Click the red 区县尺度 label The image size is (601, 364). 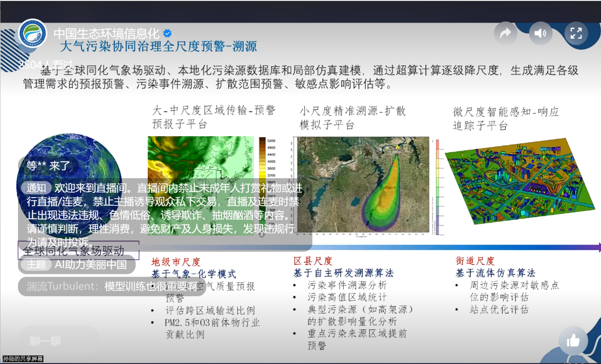pyautogui.click(x=313, y=261)
